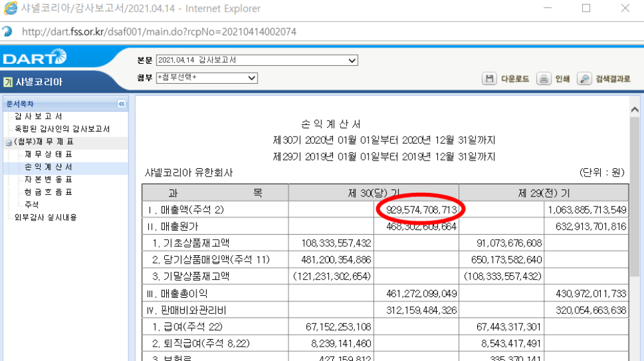Collapse the (첨부)재무제표 tree node
The image size is (644, 361).
8,142
